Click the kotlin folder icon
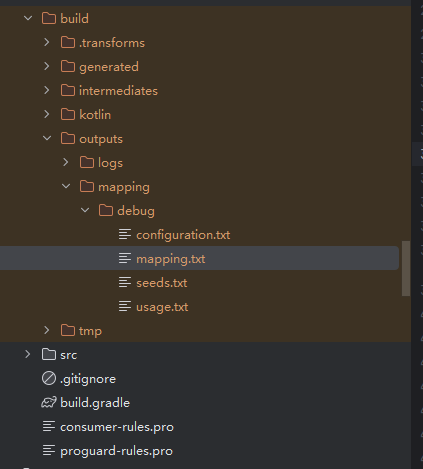The height and width of the screenshot is (469, 423). coord(68,114)
